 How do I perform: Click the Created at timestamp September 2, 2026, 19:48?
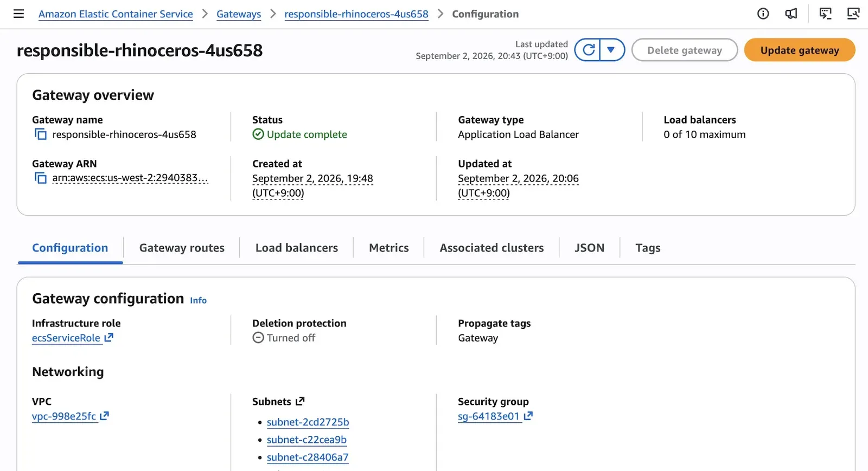[x=312, y=185]
